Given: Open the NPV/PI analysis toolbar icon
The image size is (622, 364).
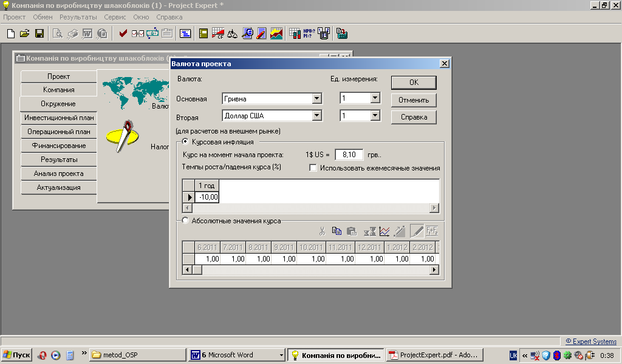Looking at the screenshot, I should (x=309, y=33).
